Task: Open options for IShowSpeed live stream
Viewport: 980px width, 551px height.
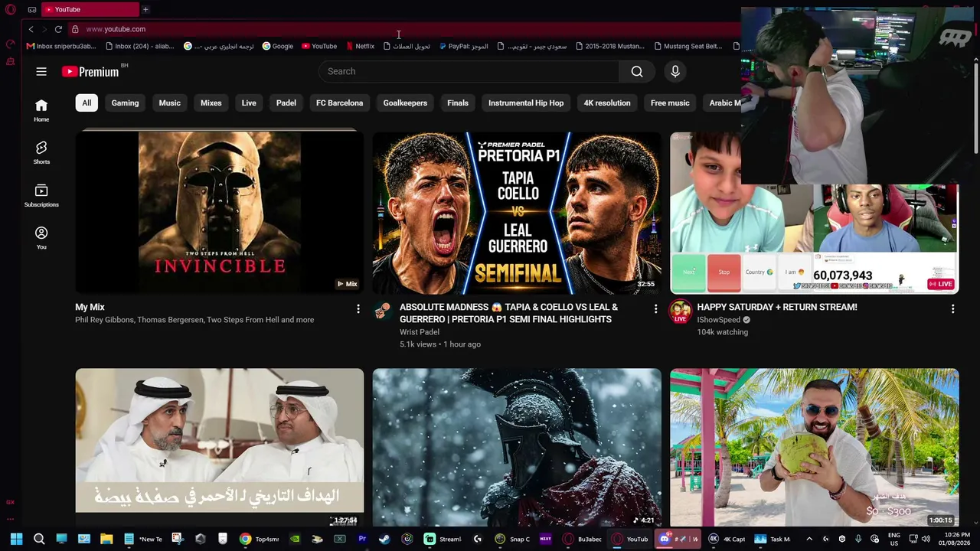Action: pos(952,308)
